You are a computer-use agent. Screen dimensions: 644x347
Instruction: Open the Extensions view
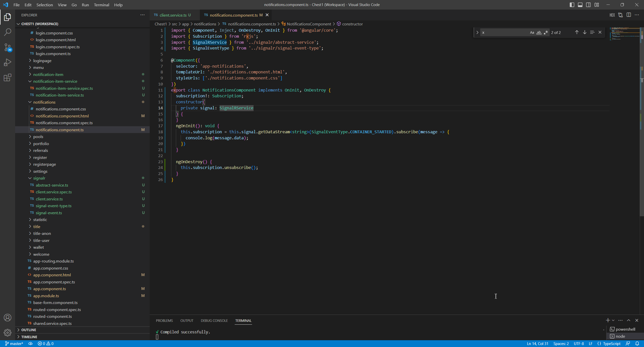pyautogui.click(x=8, y=77)
